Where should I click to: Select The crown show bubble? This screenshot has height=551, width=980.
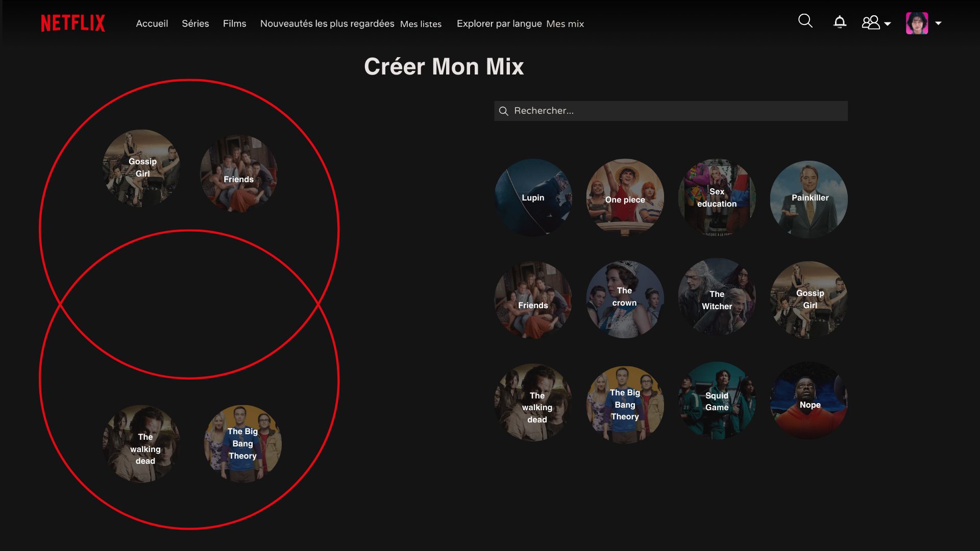(625, 299)
